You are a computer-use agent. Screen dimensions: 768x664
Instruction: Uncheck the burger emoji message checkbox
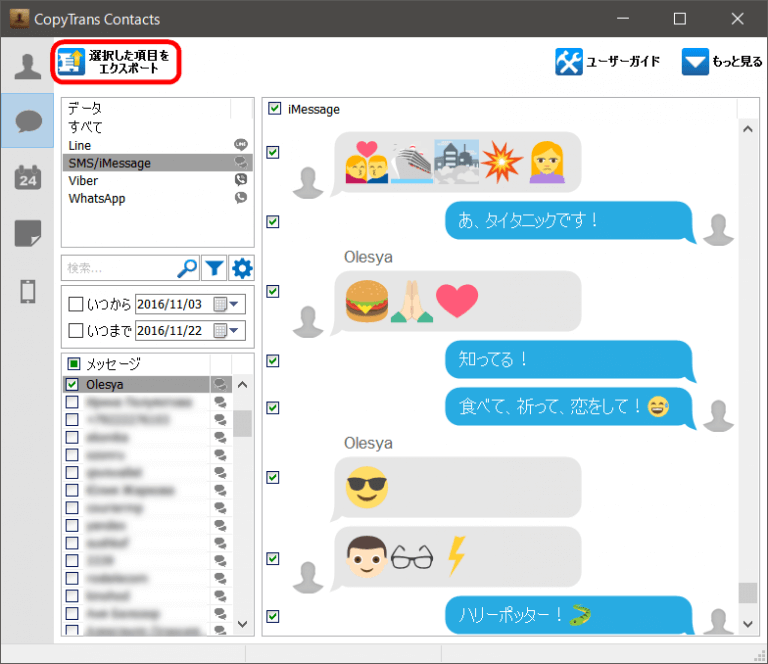(273, 291)
